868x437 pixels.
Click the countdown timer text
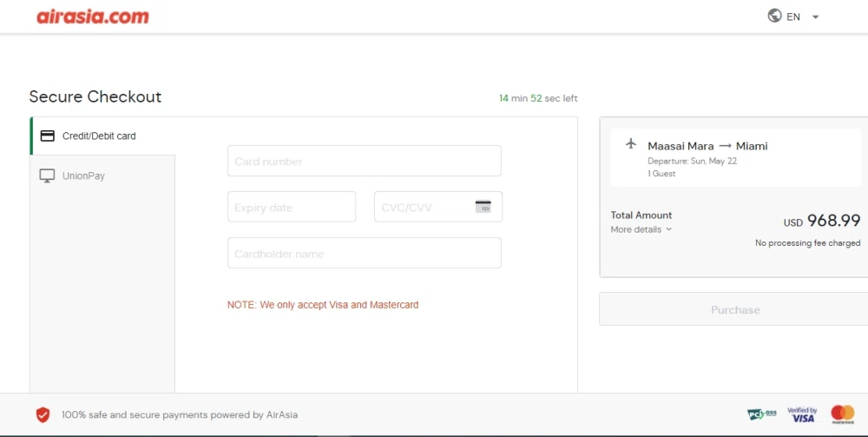(538, 98)
